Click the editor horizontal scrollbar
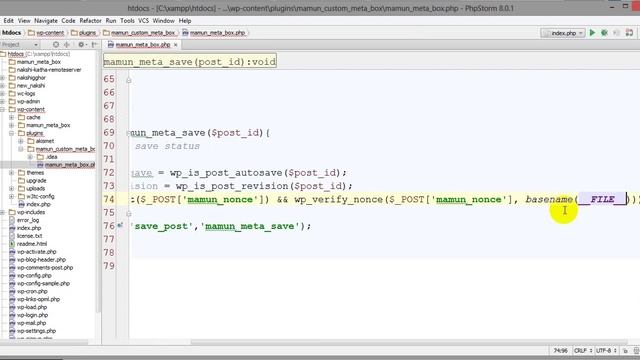The width and height of the screenshot is (640, 360). point(409,342)
